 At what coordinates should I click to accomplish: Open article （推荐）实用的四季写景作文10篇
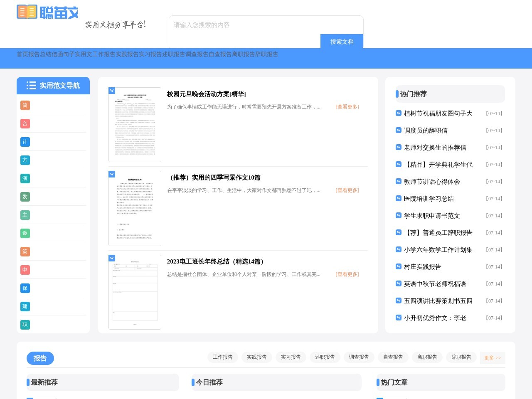[x=214, y=177]
